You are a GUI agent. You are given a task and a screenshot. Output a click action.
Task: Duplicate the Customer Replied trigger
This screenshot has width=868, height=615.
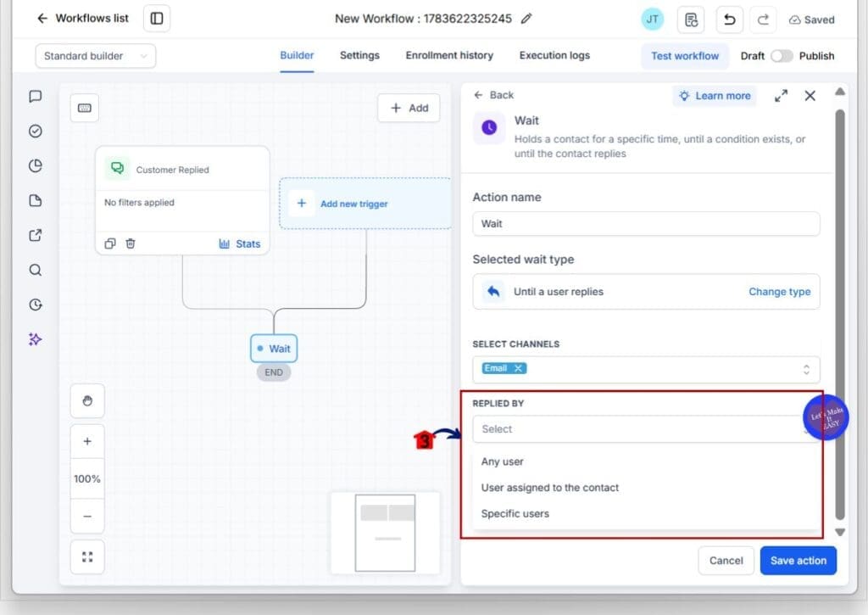point(110,243)
